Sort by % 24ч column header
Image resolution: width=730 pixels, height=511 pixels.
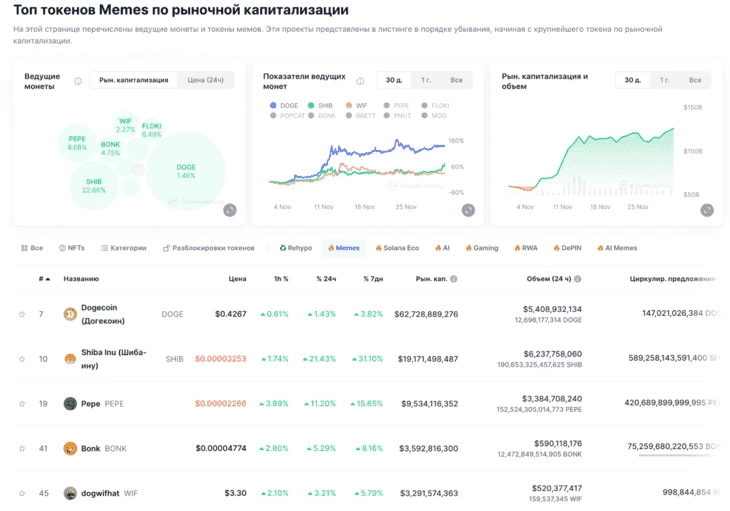326,279
